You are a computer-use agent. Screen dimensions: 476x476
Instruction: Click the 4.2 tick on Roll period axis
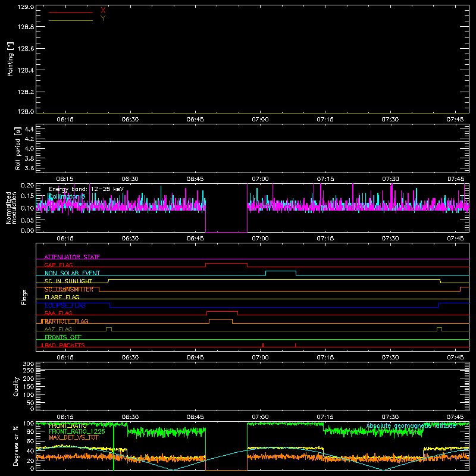coord(29,139)
